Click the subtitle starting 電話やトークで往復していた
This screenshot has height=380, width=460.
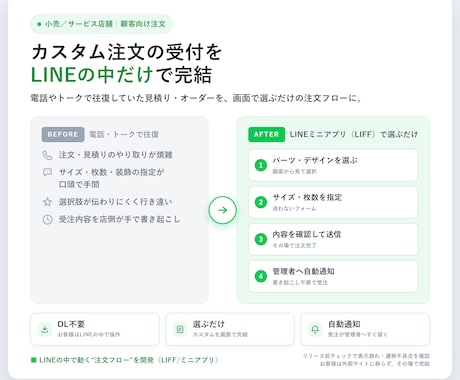pyautogui.click(x=196, y=98)
